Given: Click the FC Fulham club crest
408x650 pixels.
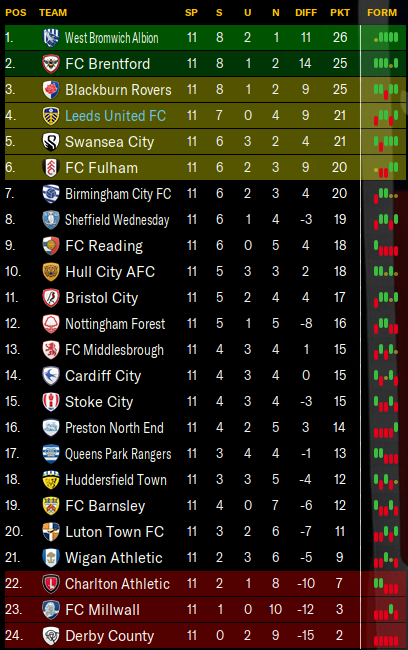Looking at the screenshot, I should [x=51, y=168].
